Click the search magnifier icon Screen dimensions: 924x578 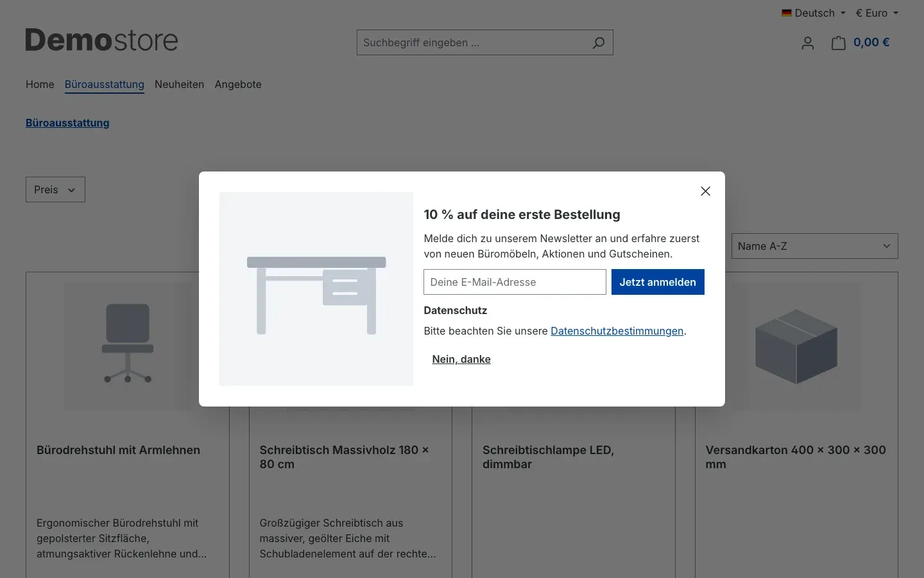pos(599,43)
